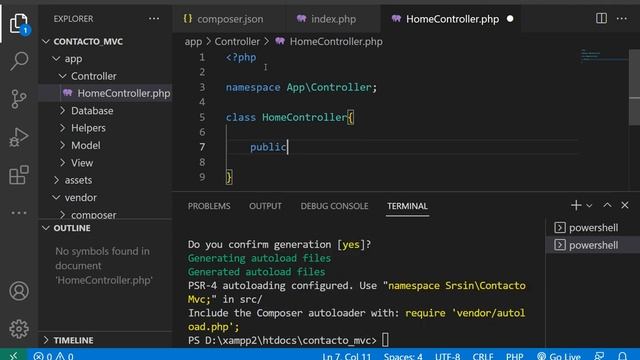This screenshot has height=360, width=640.
Task: Place cursor on line 5 class declaration
Action: (x=290, y=118)
